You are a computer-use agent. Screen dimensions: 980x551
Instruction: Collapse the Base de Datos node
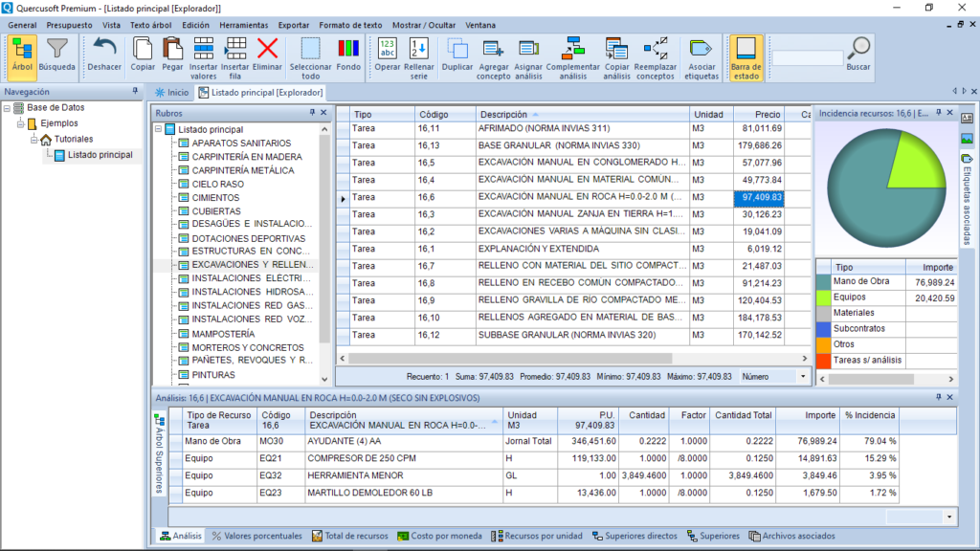[8, 107]
